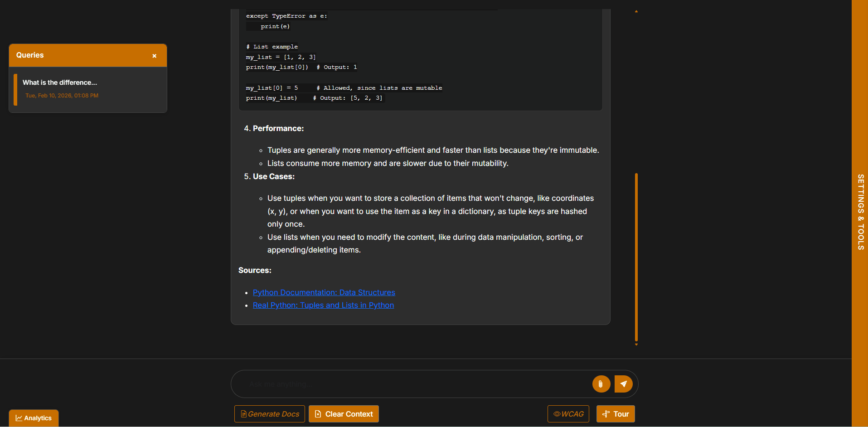Screen dimensions: 868x427
Task: Open the WCAG accessibility button
Action: pyautogui.click(x=568, y=414)
